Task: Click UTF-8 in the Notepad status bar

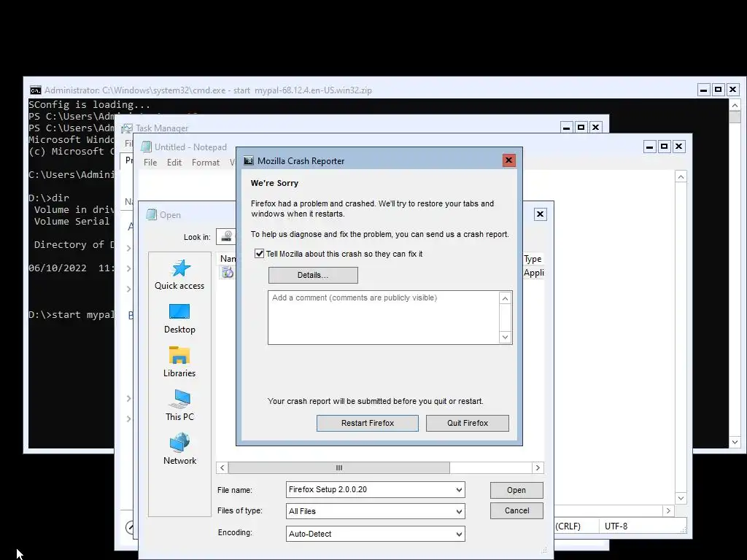Action: pyautogui.click(x=616, y=526)
